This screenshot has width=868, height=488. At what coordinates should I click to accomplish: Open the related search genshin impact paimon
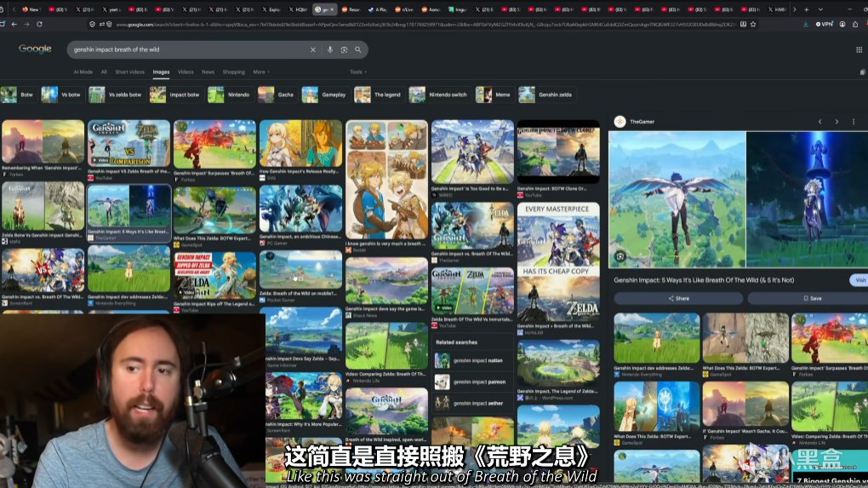[472, 382]
